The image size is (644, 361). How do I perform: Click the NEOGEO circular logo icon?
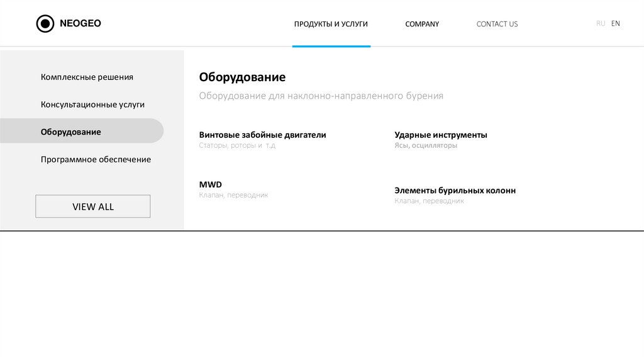45,24
